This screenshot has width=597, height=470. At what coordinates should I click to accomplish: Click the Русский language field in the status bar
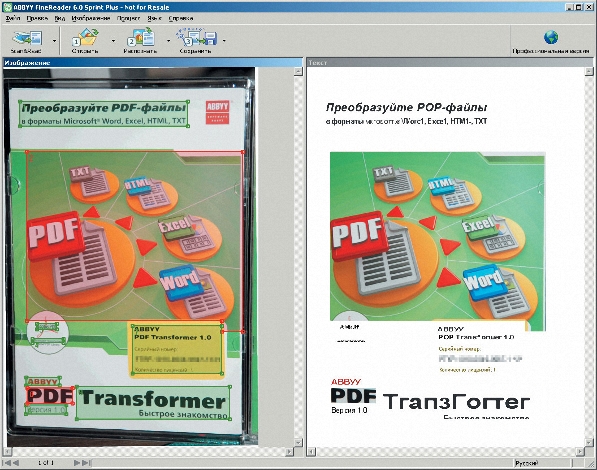[x=542, y=463]
